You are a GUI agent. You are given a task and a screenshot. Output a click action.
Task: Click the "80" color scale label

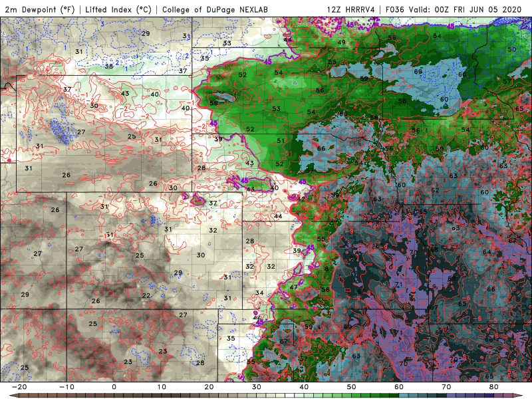tap(494, 387)
